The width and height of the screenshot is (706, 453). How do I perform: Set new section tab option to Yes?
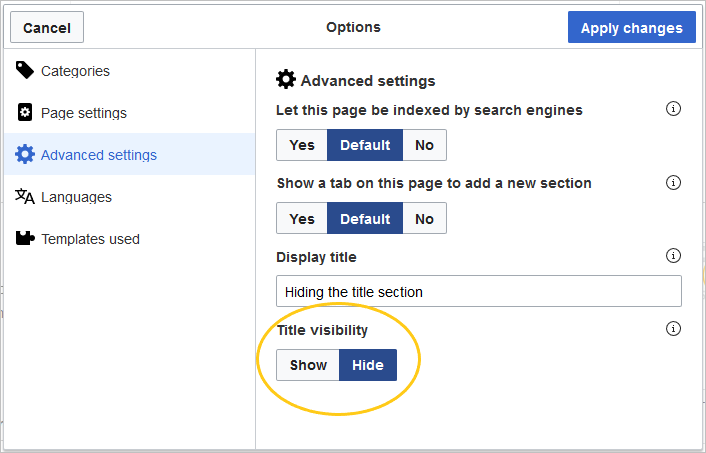[302, 218]
